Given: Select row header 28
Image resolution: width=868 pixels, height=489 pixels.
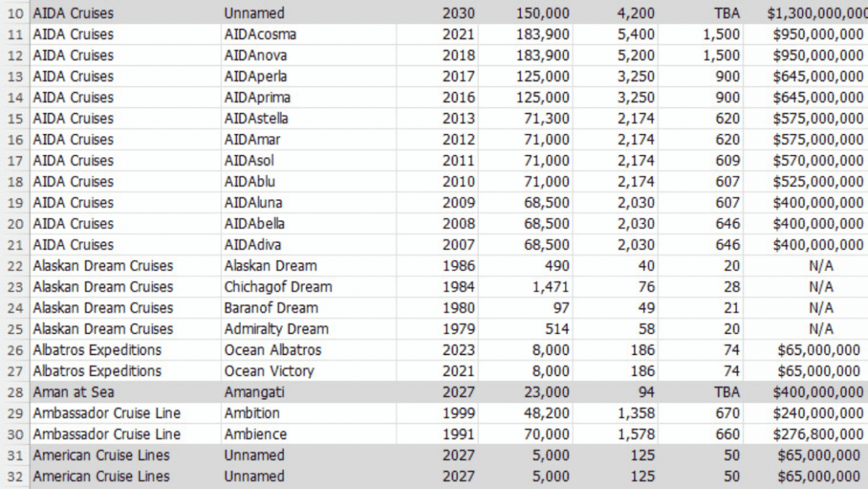Looking at the screenshot, I should (x=15, y=392).
